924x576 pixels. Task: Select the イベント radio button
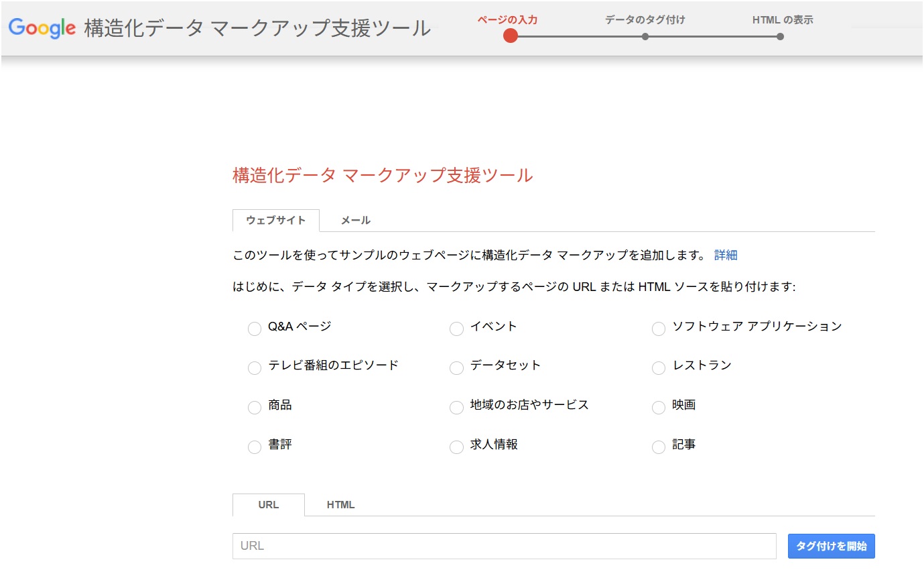point(456,329)
